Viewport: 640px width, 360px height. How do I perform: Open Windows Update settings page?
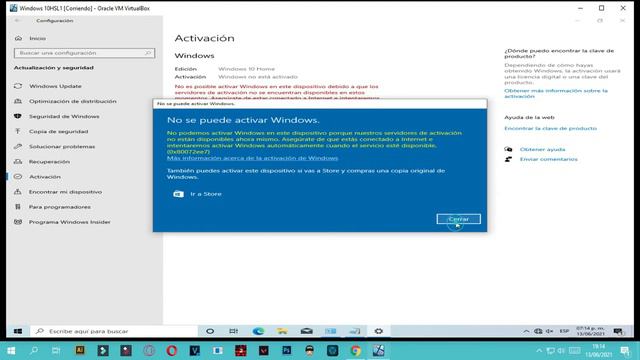pos(55,86)
